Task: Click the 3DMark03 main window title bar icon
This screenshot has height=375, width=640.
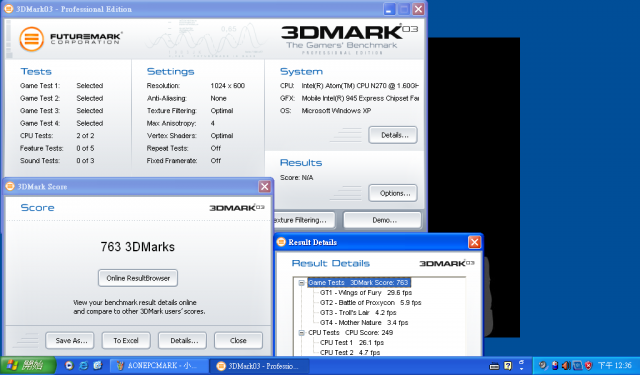Action: (x=9, y=9)
